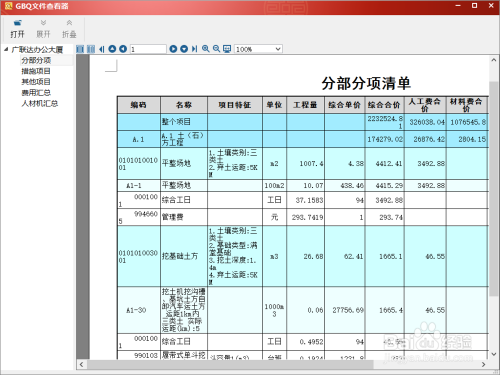Click the horizontal scrollbar left arrow
500x375 pixels.
tap(82, 365)
